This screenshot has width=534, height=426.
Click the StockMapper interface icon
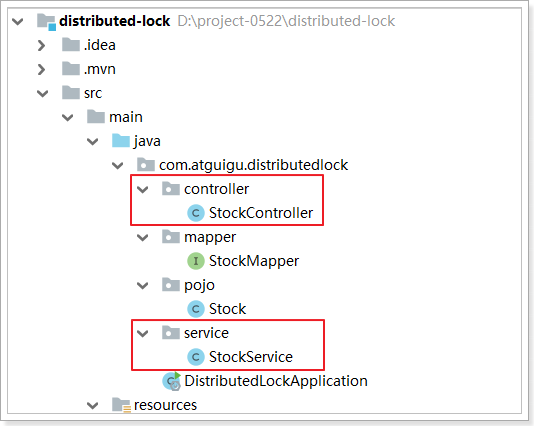click(196, 261)
